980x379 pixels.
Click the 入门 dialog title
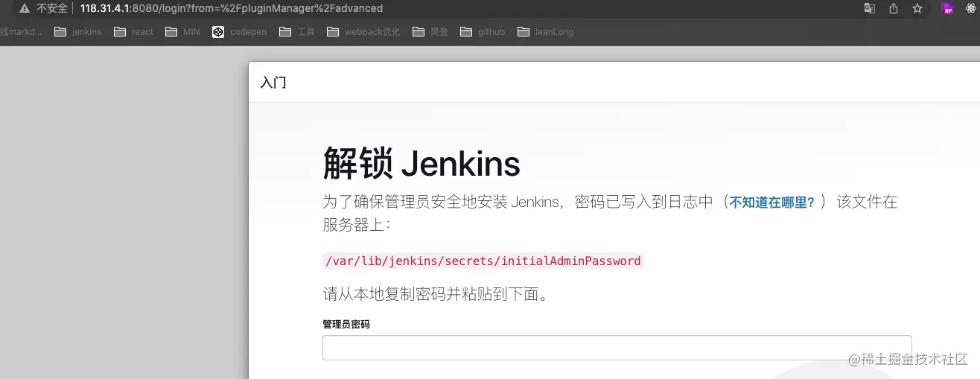click(273, 83)
